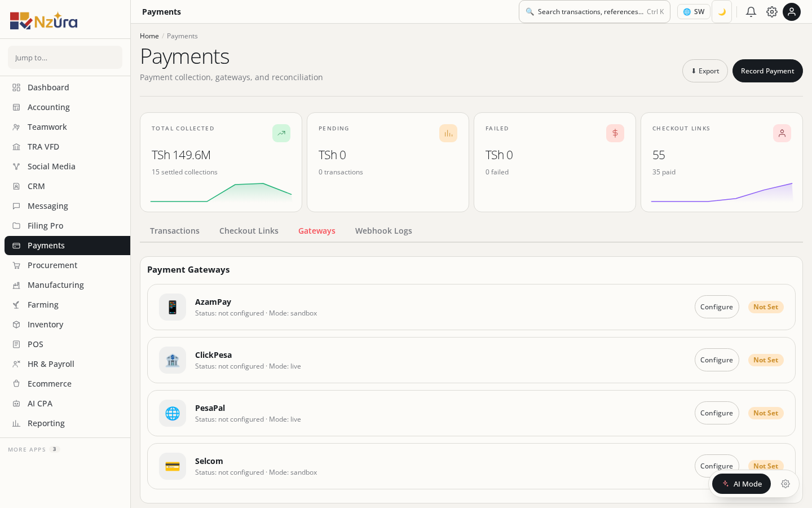Click Export button
Screen dimensions: 812x508
coord(705,71)
